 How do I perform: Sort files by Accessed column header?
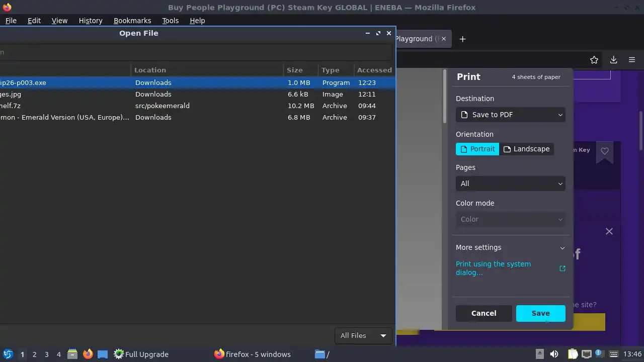pos(374,70)
